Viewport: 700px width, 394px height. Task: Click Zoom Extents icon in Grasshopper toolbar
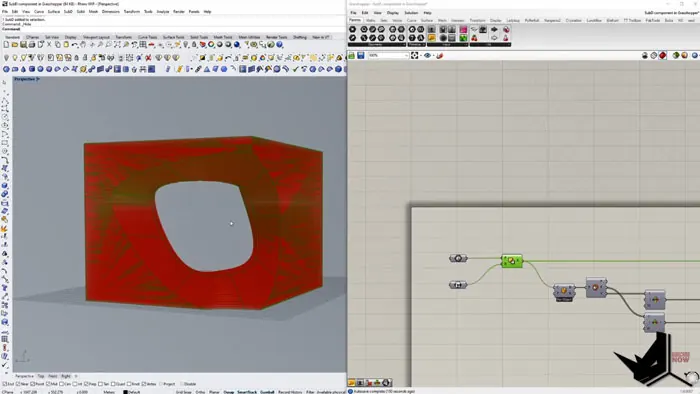coord(415,56)
